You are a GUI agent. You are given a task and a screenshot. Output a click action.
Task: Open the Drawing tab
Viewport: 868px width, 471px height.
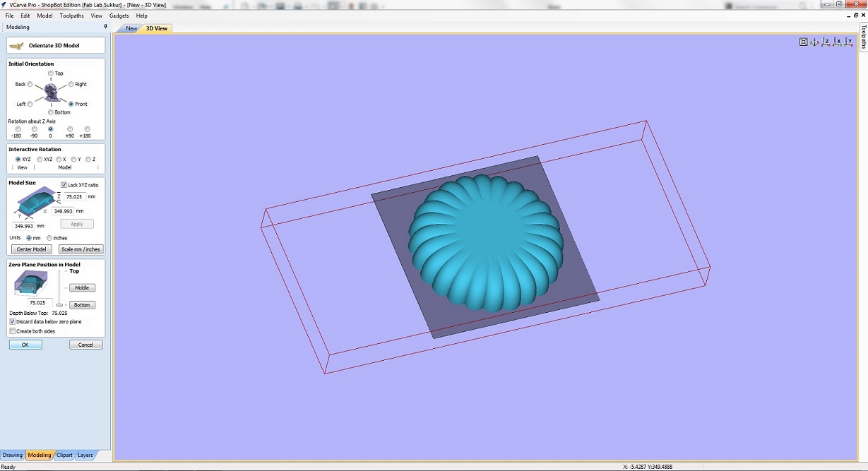[x=13, y=455]
